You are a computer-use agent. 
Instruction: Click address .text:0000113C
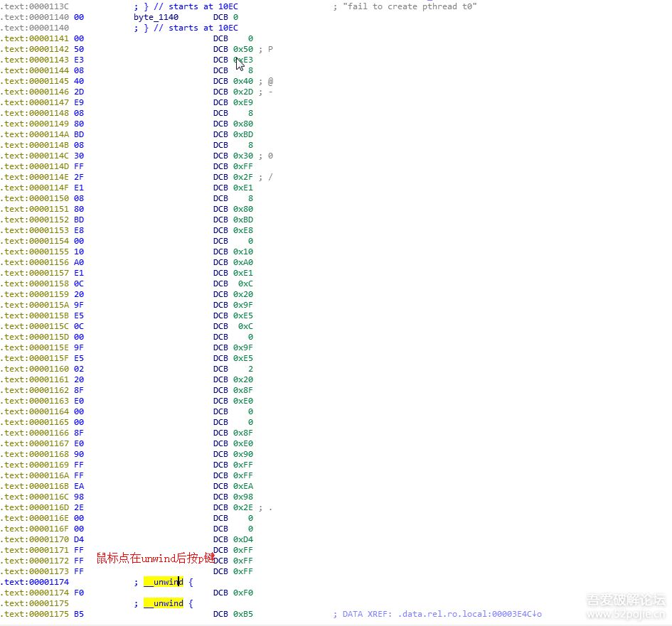point(34,6)
